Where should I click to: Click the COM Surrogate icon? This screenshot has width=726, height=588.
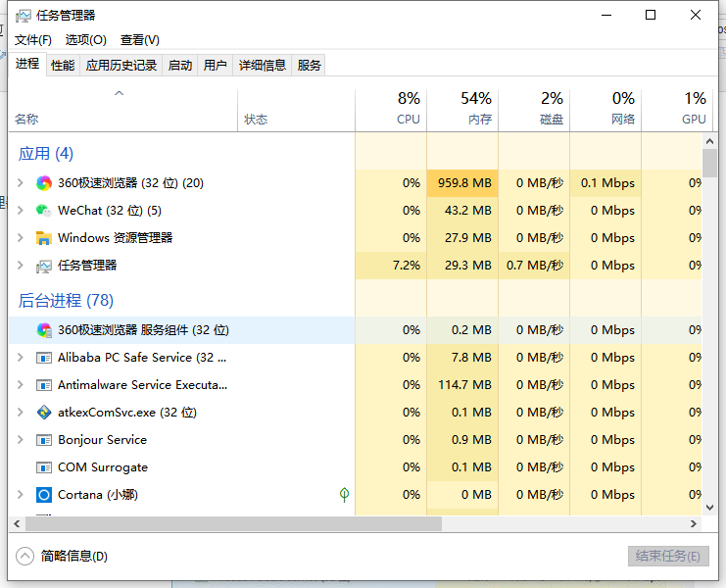44,467
